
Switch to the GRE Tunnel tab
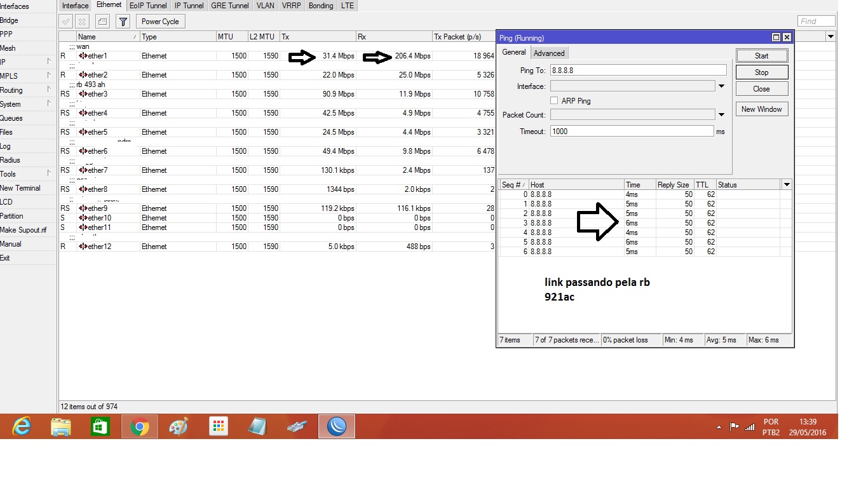230,6
